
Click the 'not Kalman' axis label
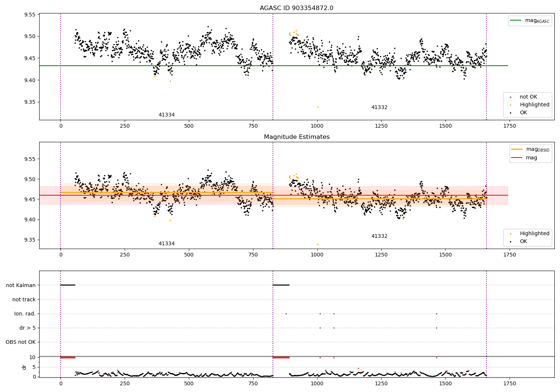(21, 285)
